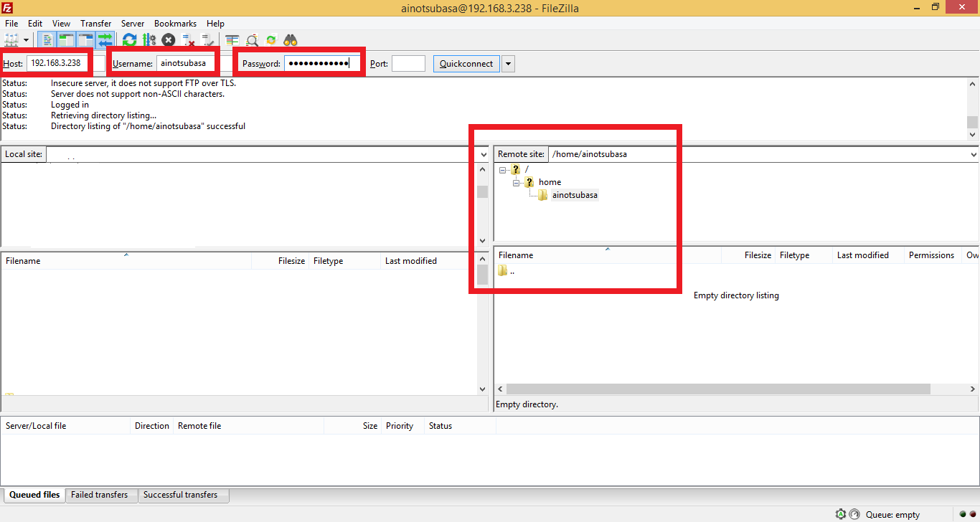Image resolution: width=980 pixels, height=522 pixels.
Task: Click FileZilla logo in title bar
Action: (x=7, y=7)
